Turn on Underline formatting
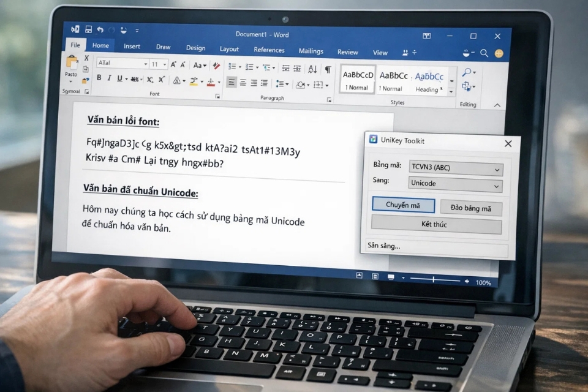Viewport: 588px width, 392px height. (119, 79)
